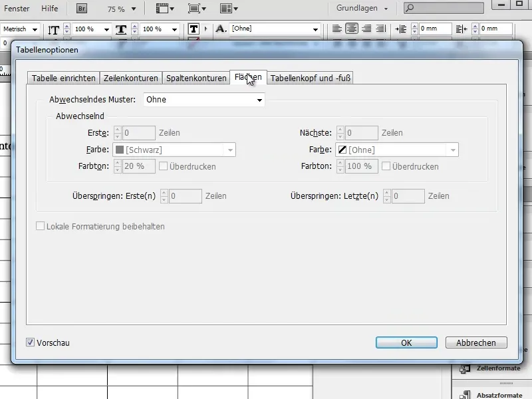Viewport: 532px width, 399px height.
Task: Open the arrange documents icon menu
Action: 229,9
